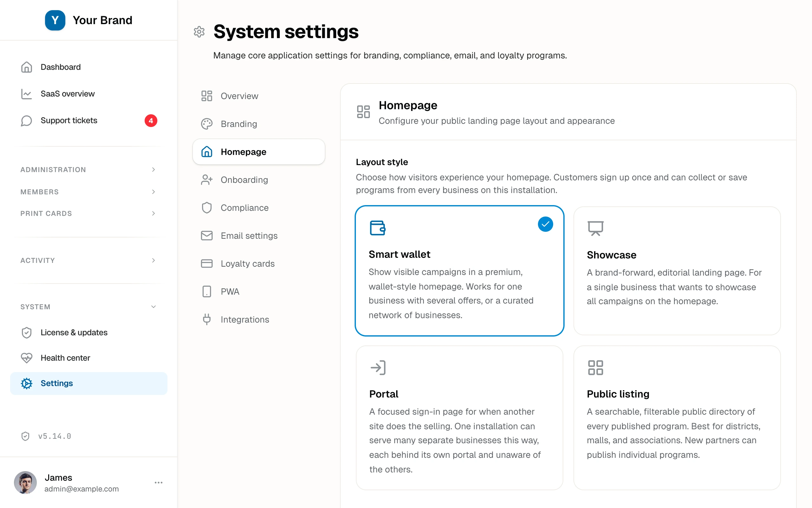This screenshot has width=812, height=508.
Task: Expand the Activity section chevron
Action: [153, 260]
